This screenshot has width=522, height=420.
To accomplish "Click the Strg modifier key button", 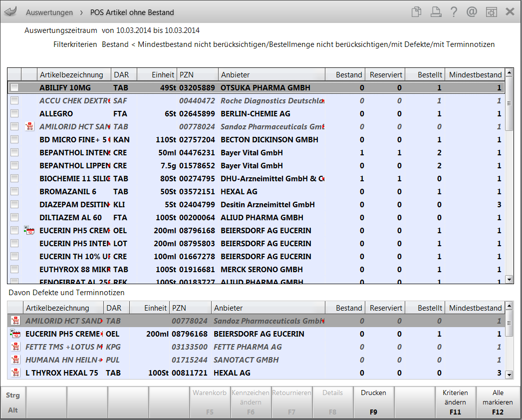I will tap(12, 395).
